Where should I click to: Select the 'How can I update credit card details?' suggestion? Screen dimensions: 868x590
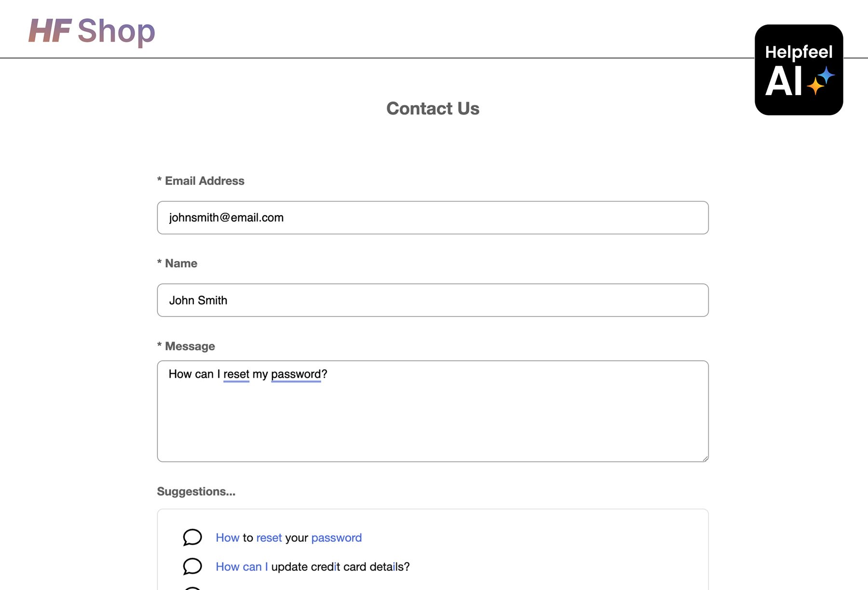[312, 566]
